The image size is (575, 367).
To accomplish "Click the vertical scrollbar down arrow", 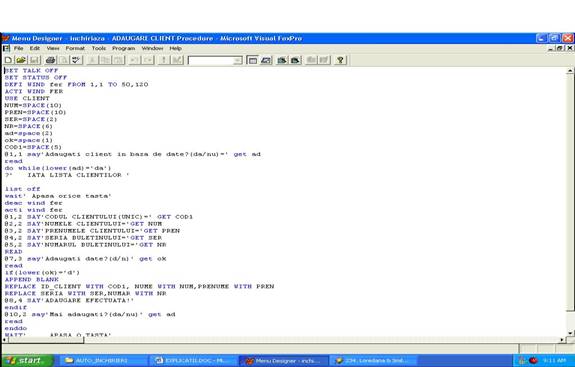I will tap(570, 333).
